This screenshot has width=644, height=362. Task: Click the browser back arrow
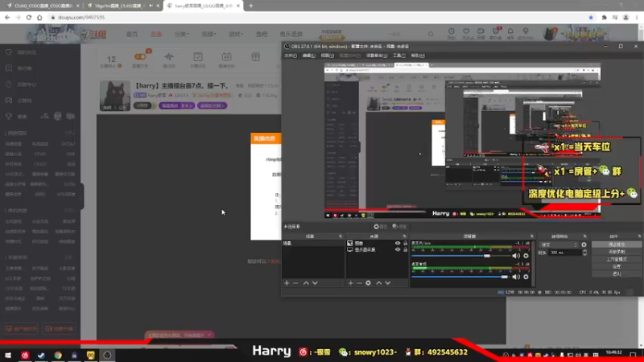pyautogui.click(x=7, y=18)
